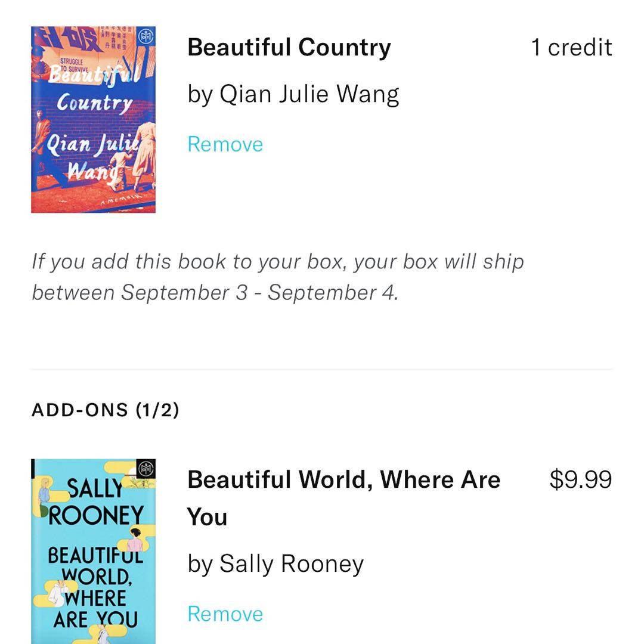
Task: Click the SALLY ROONEY name on blue cover
Action: point(95,502)
